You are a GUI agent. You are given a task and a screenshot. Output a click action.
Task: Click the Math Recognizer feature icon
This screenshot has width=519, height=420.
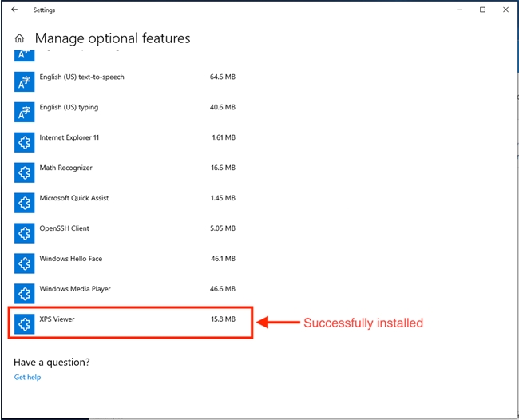pos(24,172)
